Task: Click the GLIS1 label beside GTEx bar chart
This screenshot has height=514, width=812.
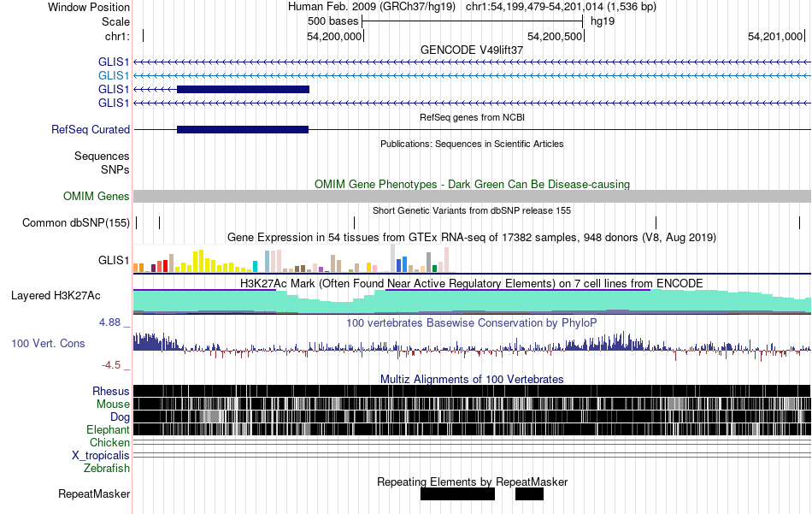Action: coord(114,260)
